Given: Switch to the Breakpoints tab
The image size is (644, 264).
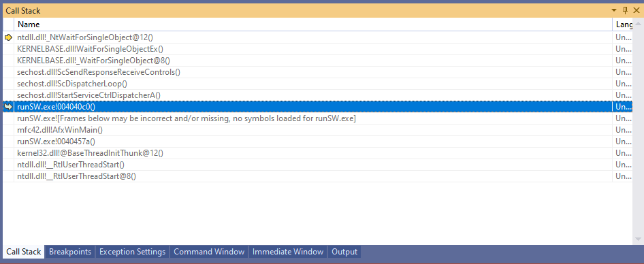Looking at the screenshot, I should (70, 252).
